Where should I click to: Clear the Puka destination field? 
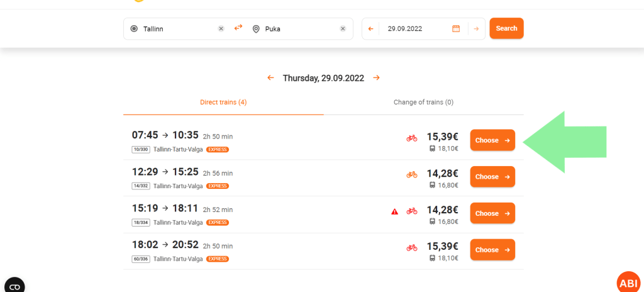tap(343, 28)
